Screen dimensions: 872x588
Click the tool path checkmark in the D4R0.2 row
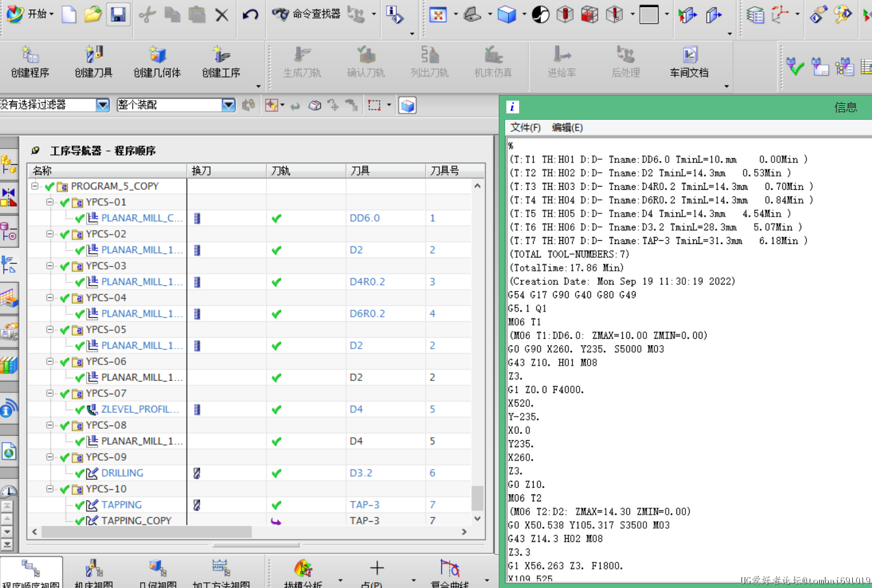276,282
